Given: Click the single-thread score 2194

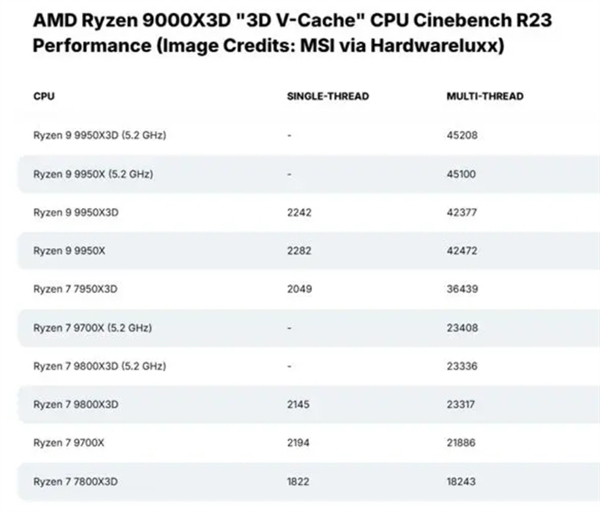Looking at the screenshot, I should (x=299, y=442).
